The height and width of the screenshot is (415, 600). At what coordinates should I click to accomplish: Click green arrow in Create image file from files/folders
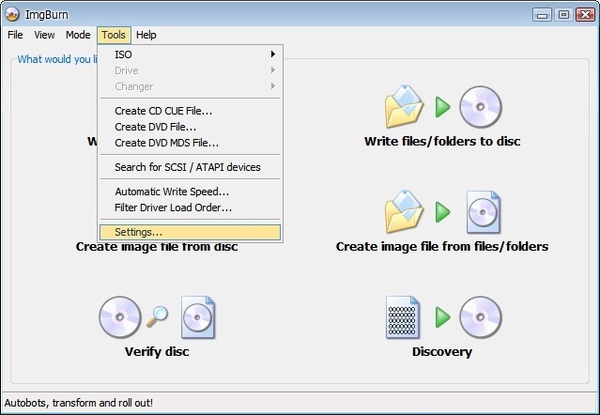click(x=443, y=212)
